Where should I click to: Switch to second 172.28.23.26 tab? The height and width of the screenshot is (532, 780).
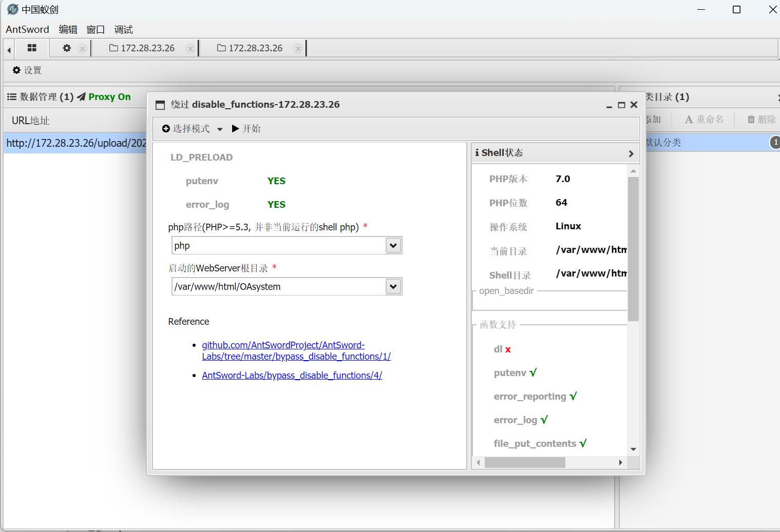coord(250,48)
